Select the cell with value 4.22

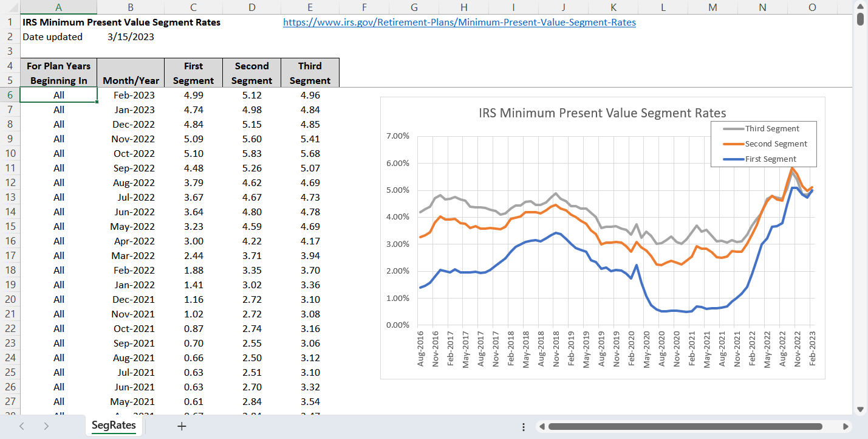[251, 241]
